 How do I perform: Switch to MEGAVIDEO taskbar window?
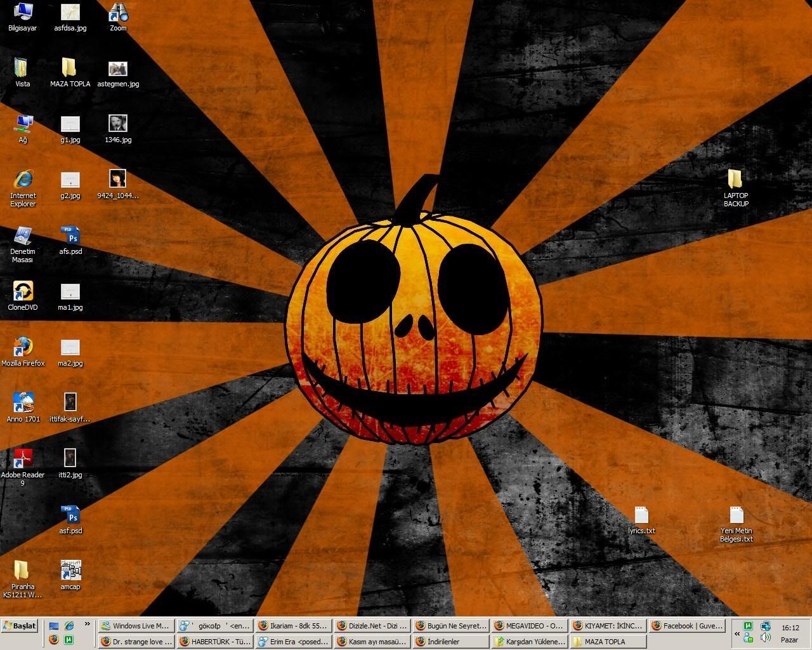(530, 626)
